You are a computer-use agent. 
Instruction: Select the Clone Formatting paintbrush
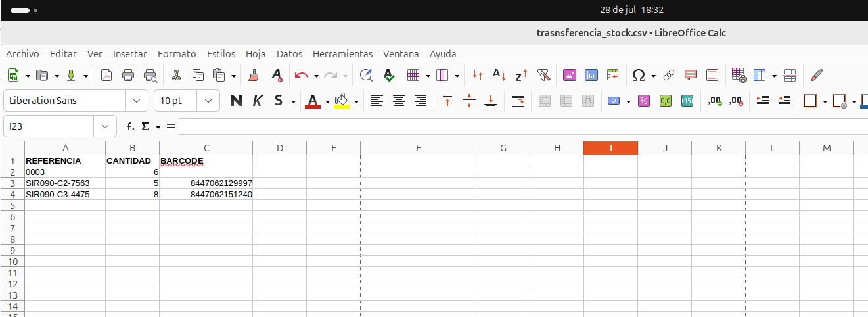[x=254, y=75]
